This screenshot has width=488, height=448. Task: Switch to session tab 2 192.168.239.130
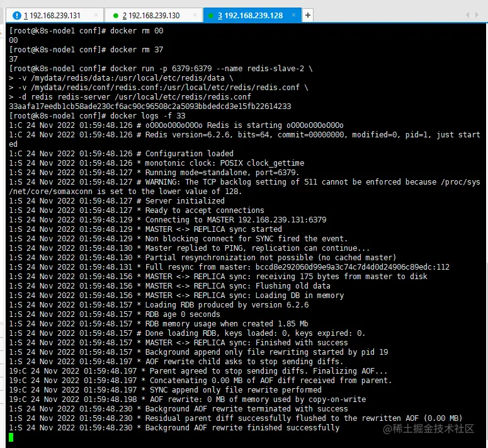coord(154,15)
